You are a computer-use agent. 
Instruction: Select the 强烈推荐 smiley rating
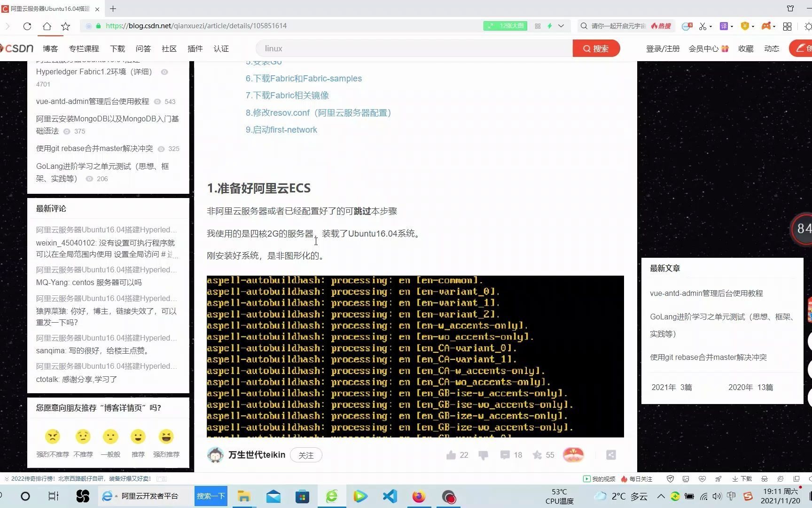click(166, 437)
